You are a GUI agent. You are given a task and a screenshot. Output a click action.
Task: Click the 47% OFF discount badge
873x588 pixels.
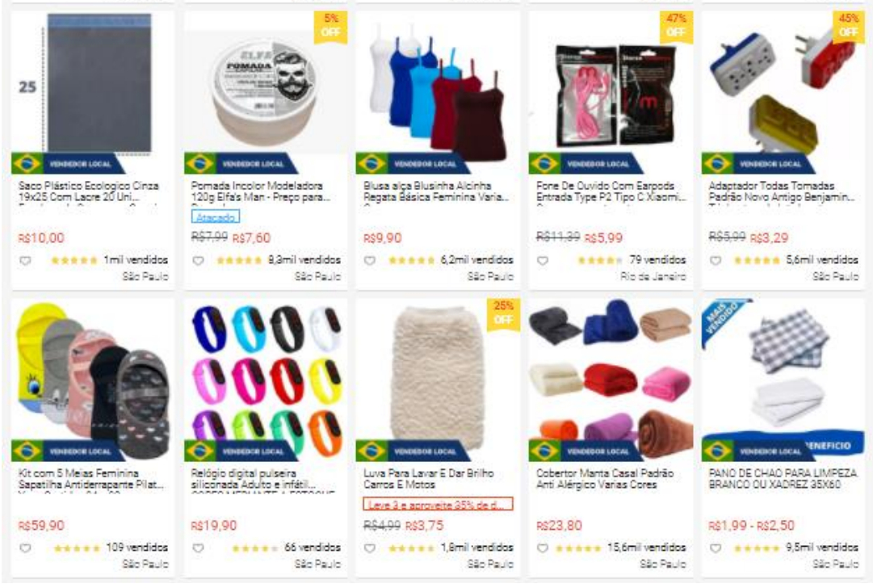676,26
